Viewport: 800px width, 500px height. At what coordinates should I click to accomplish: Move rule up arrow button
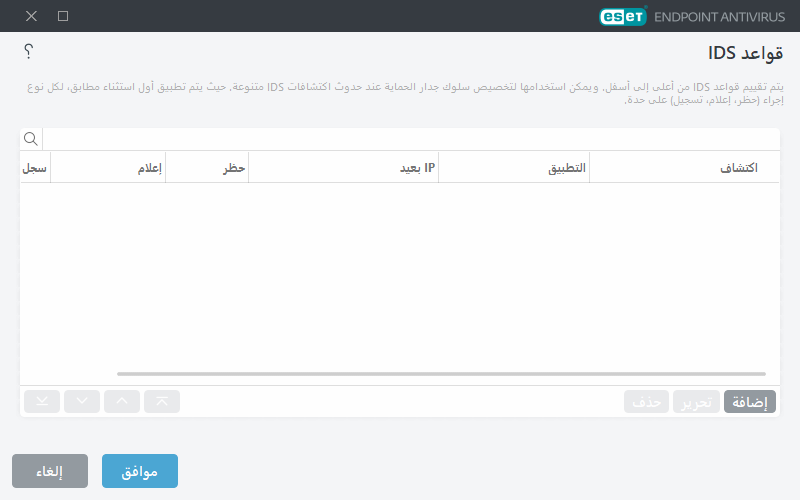coord(122,402)
